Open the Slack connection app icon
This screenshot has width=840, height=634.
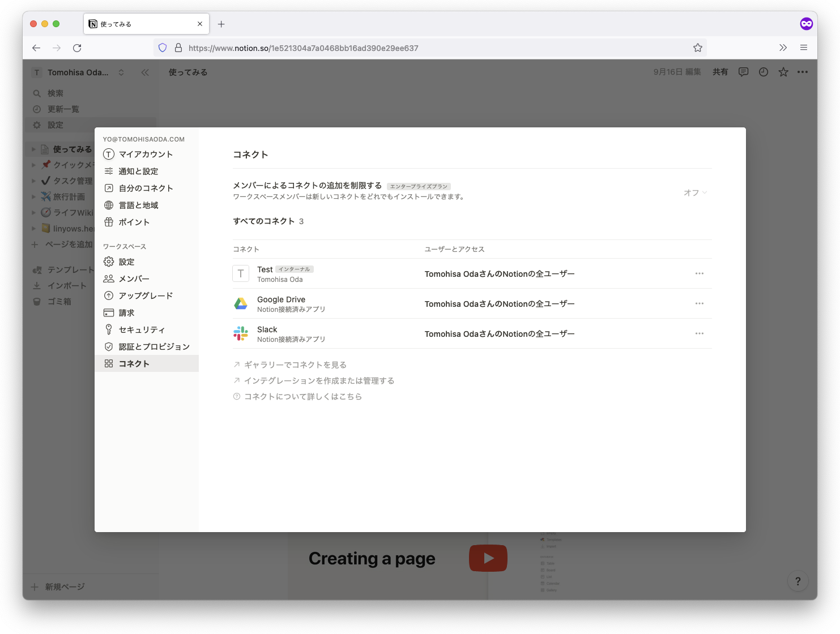pos(241,333)
